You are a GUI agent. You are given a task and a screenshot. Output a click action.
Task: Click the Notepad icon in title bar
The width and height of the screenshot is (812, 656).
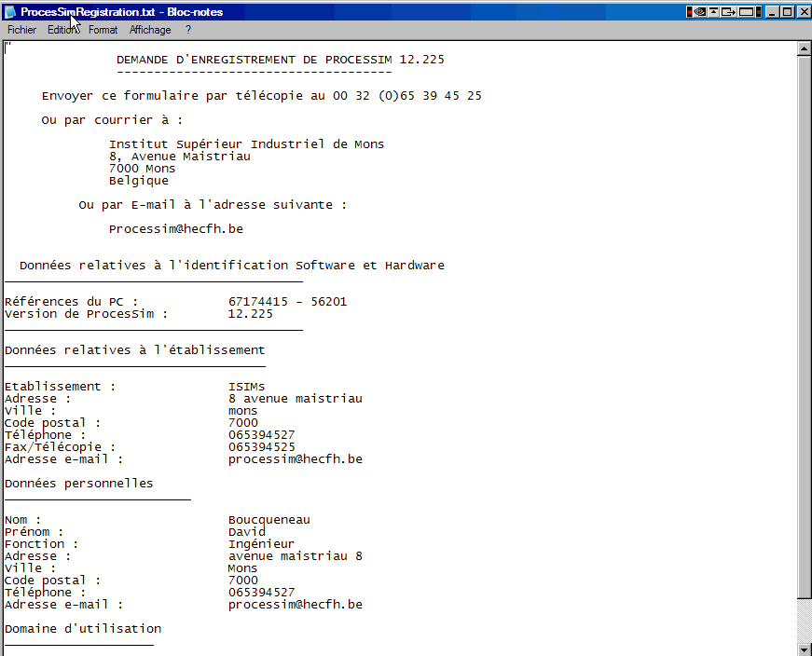(x=10, y=11)
